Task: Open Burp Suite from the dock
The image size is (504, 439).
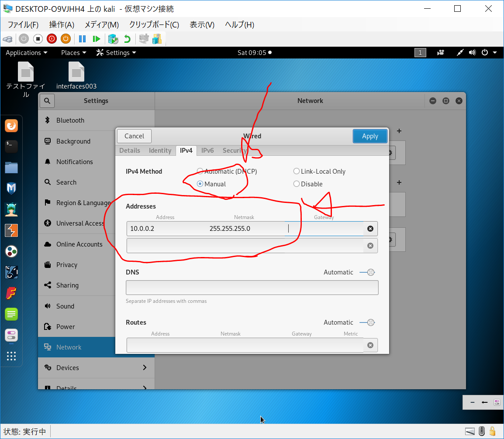Action: [11, 230]
